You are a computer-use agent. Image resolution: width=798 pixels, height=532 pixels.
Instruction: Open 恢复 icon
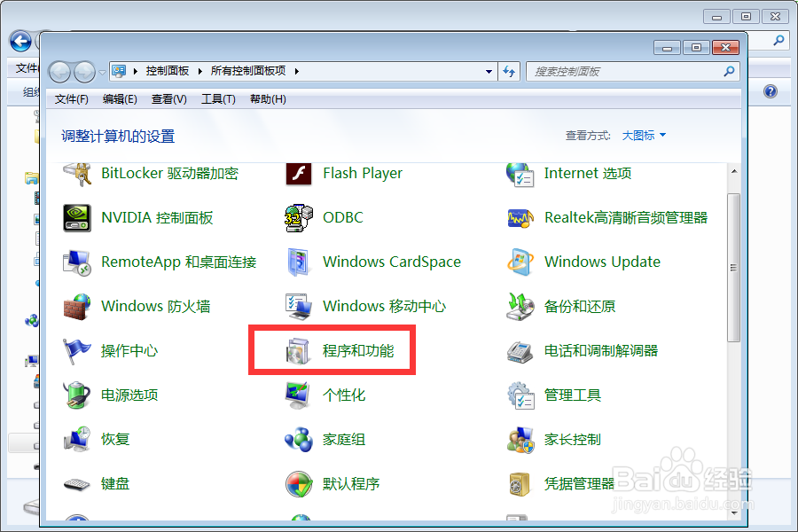click(77, 440)
